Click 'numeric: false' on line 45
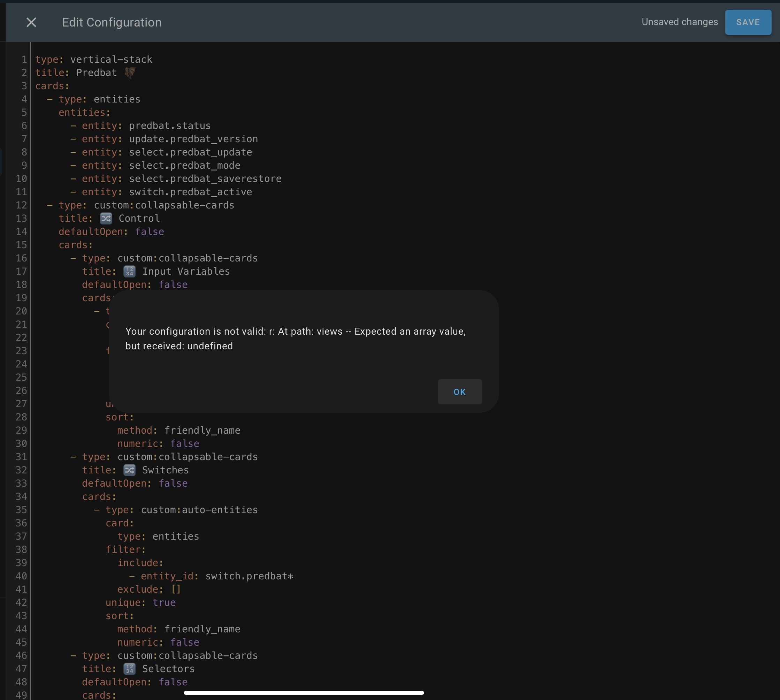This screenshot has height=700, width=780. [158, 642]
